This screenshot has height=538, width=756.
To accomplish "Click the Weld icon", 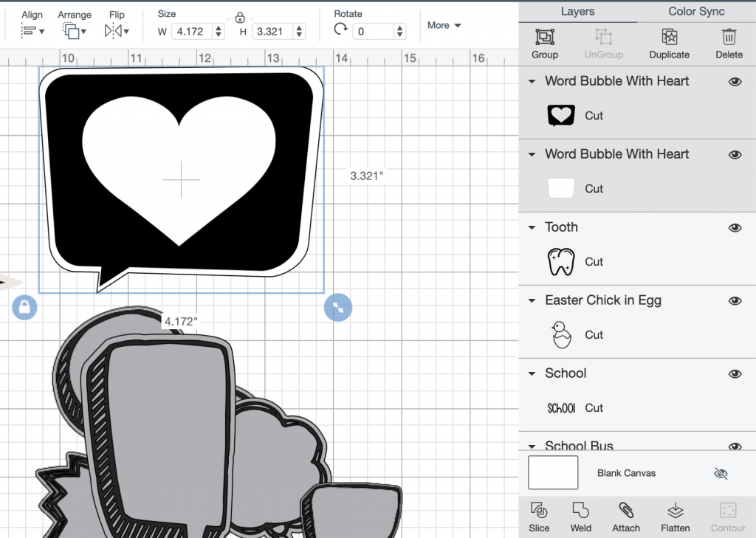I will 581,517.
